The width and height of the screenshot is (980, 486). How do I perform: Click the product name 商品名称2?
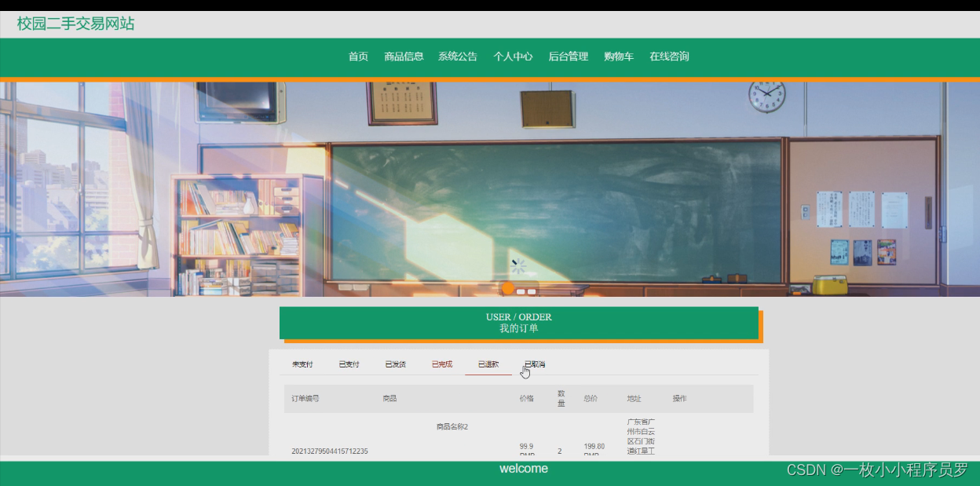[x=452, y=427]
